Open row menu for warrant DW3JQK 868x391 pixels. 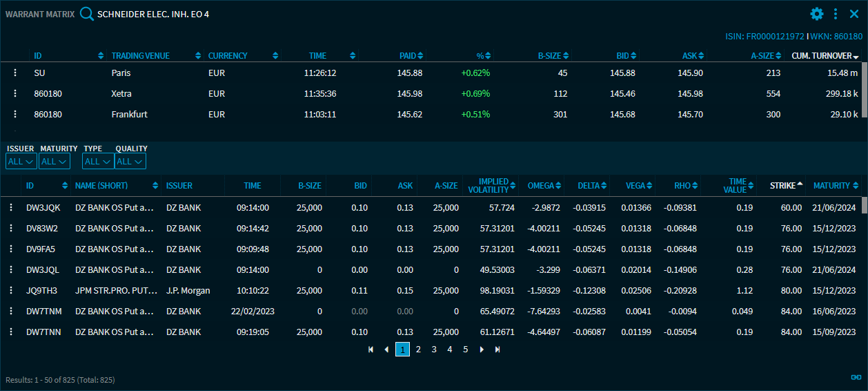click(x=11, y=207)
